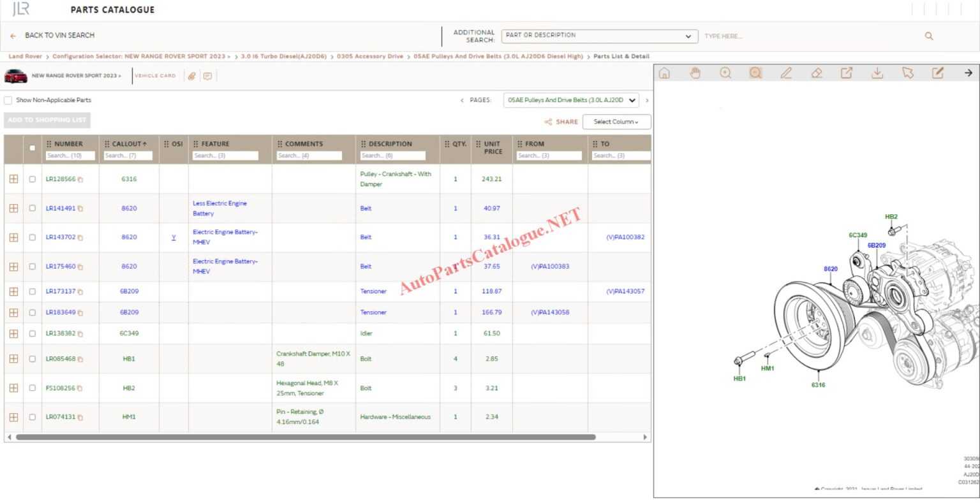Click the attachment paperclip icon near Vehicle Card
The width and height of the screenshot is (980, 503).
click(x=193, y=75)
